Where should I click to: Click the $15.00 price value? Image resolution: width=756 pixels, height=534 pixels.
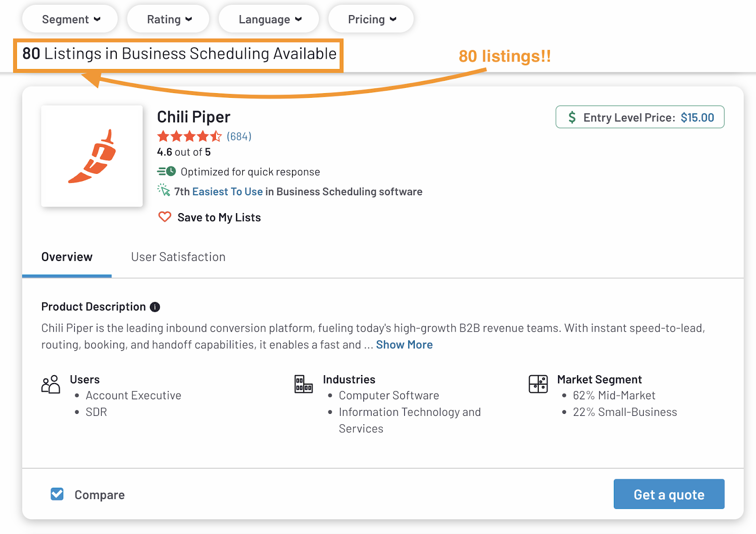697,118
